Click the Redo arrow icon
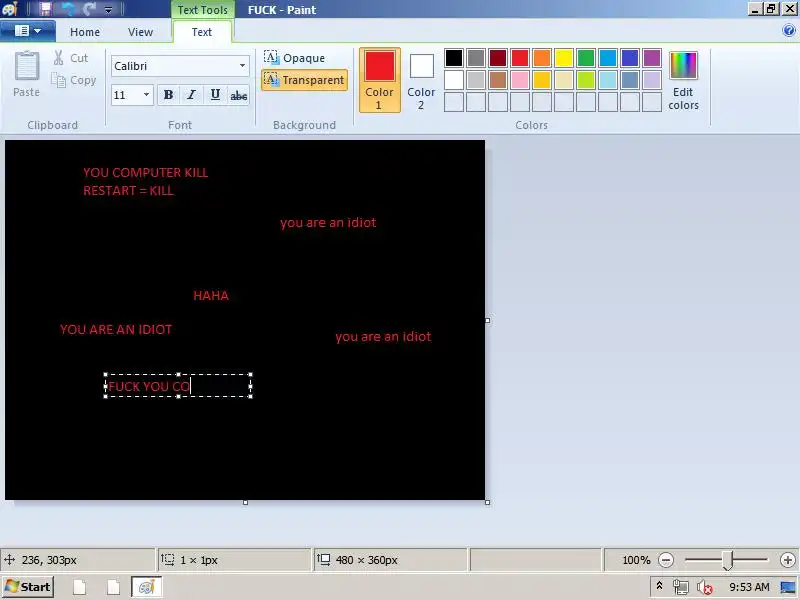 (x=89, y=9)
